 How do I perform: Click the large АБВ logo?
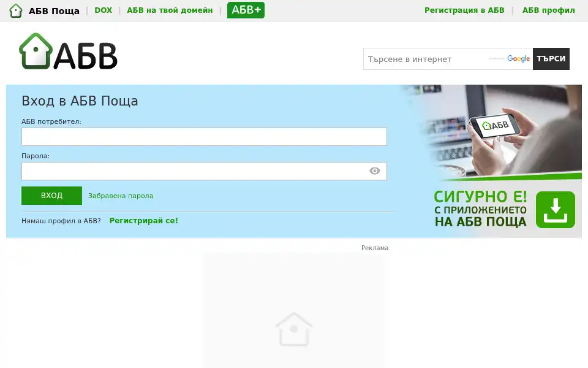(x=68, y=52)
